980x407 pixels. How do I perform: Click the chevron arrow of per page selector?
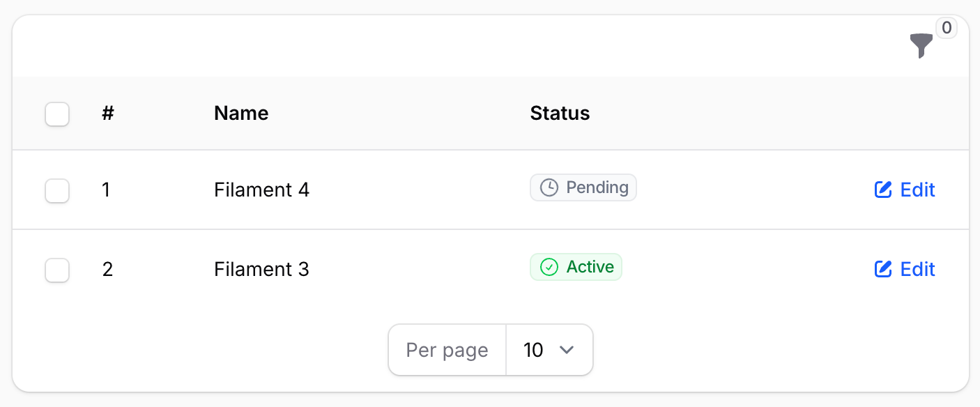[x=567, y=350]
